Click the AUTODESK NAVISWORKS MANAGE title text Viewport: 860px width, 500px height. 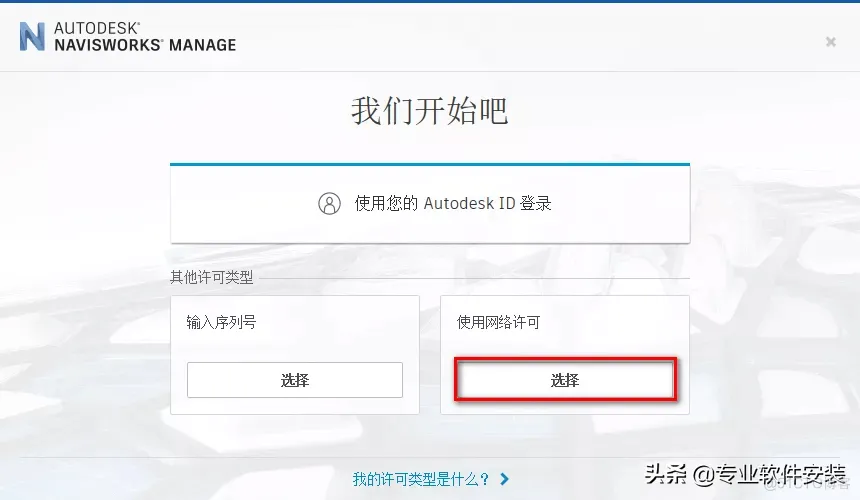tap(145, 37)
